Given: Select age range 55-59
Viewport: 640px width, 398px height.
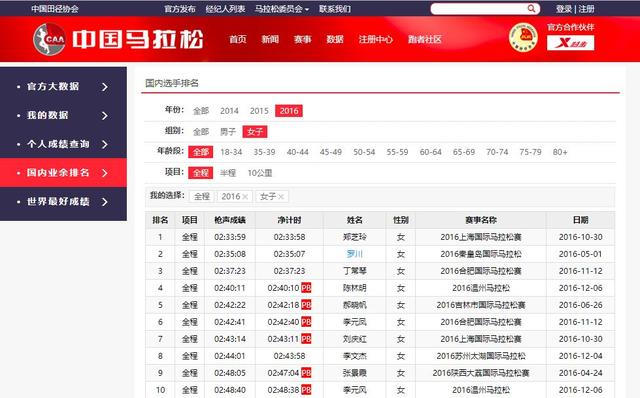Looking at the screenshot, I should point(397,152).
